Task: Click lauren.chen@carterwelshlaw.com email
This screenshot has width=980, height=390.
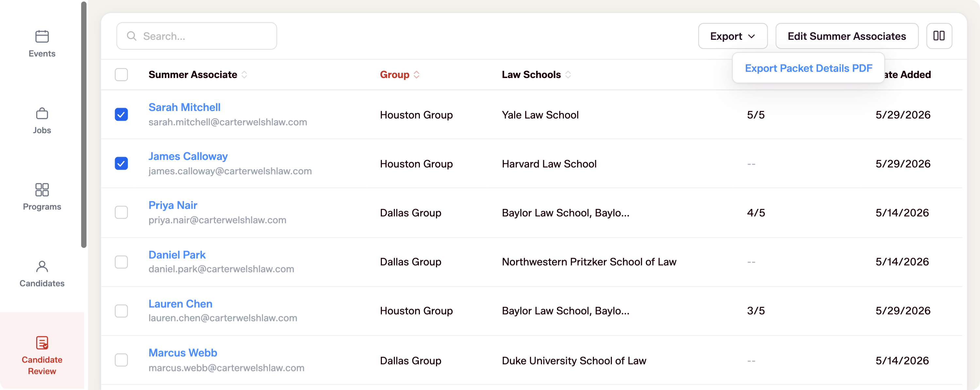Action: (x=222, y=318)
